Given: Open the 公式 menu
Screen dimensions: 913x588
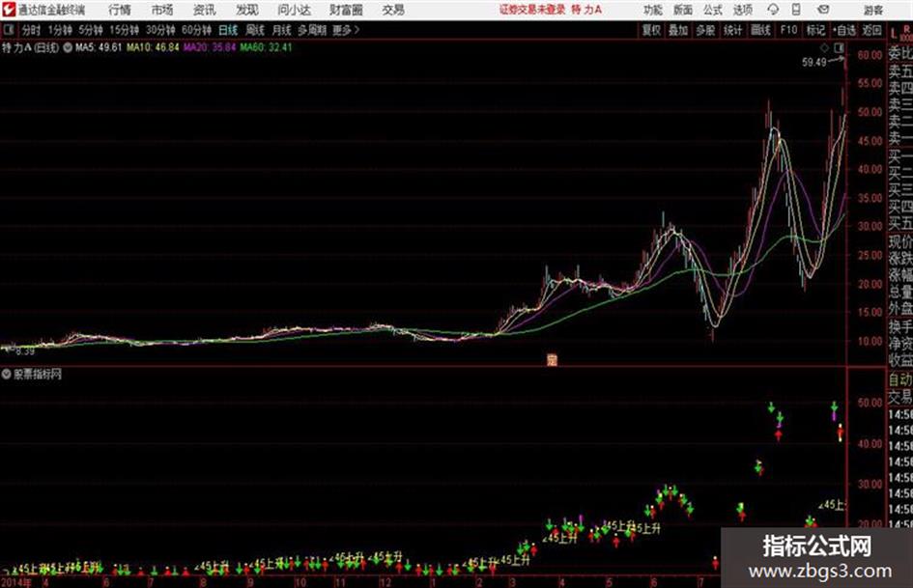Looking at the screenshot, I should pos(713,10).
